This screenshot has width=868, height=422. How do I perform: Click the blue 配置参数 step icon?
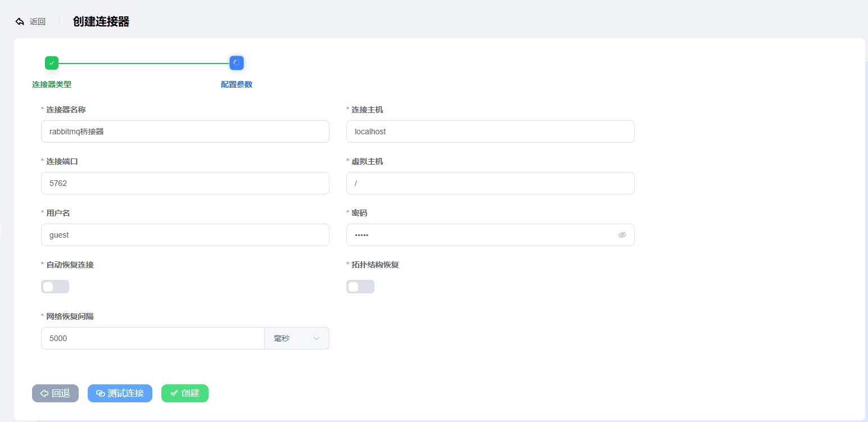[237, 63]
